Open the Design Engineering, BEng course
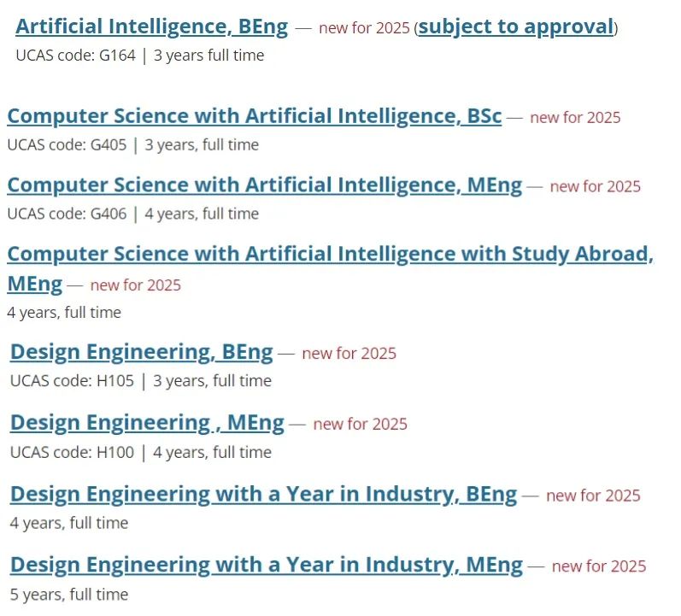 [x=142, y=352]
